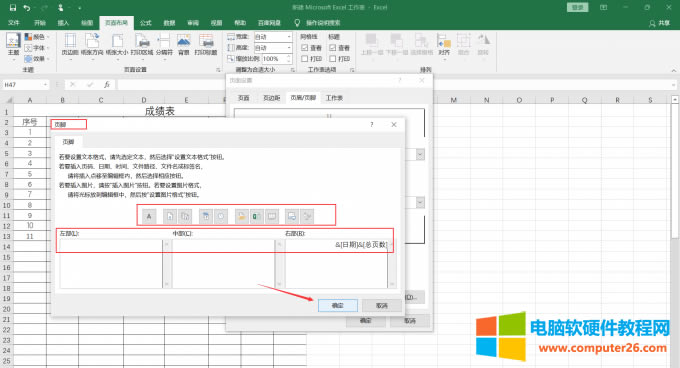
Task: Enable gridlines 打印 checkbox
Action: pos(304,59)
